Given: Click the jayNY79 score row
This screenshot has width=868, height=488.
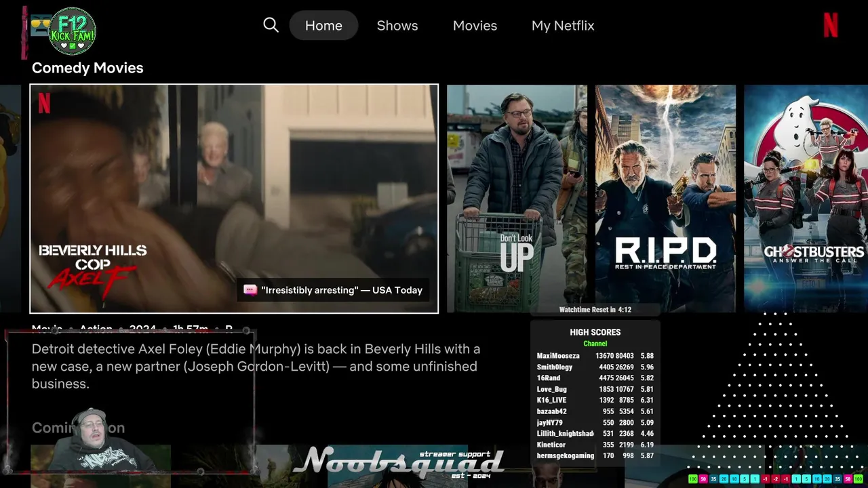Looking at the screenshot, I should coord(595,423).
